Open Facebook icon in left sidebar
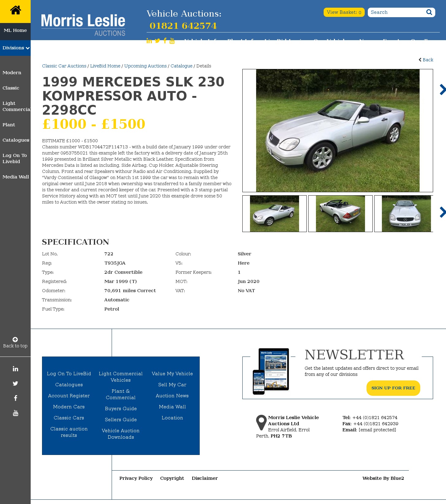446x504 pixels. coord(15,398)
